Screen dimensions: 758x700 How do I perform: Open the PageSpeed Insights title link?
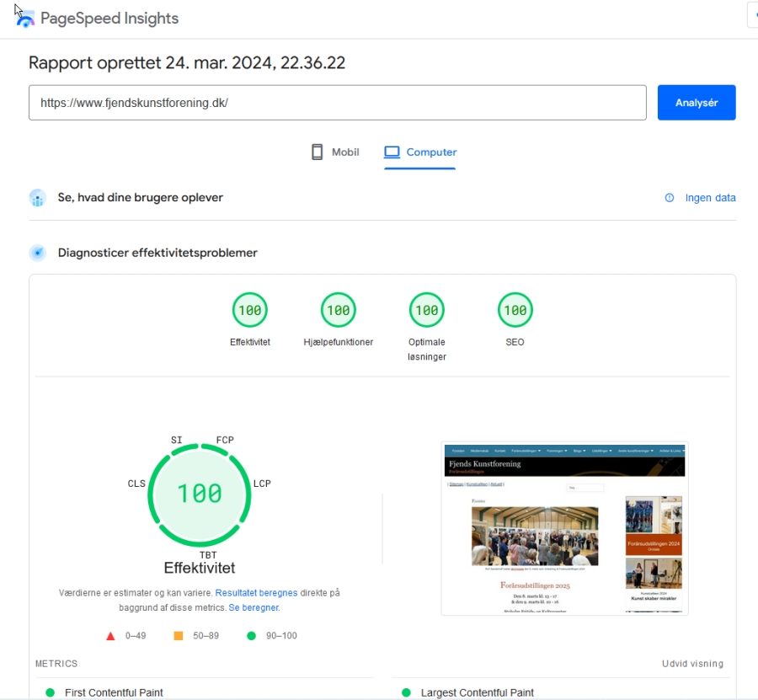coord(109,19)
